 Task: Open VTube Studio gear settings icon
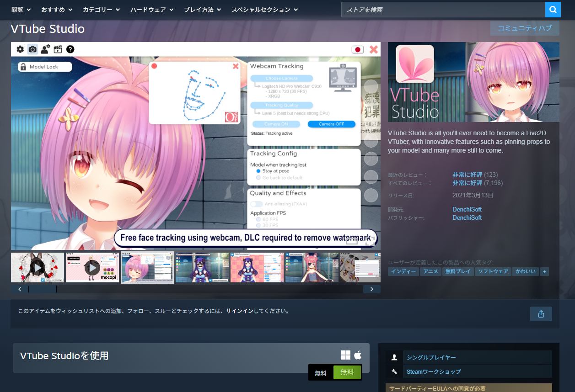pyautogui.click(x=20, y=49)
